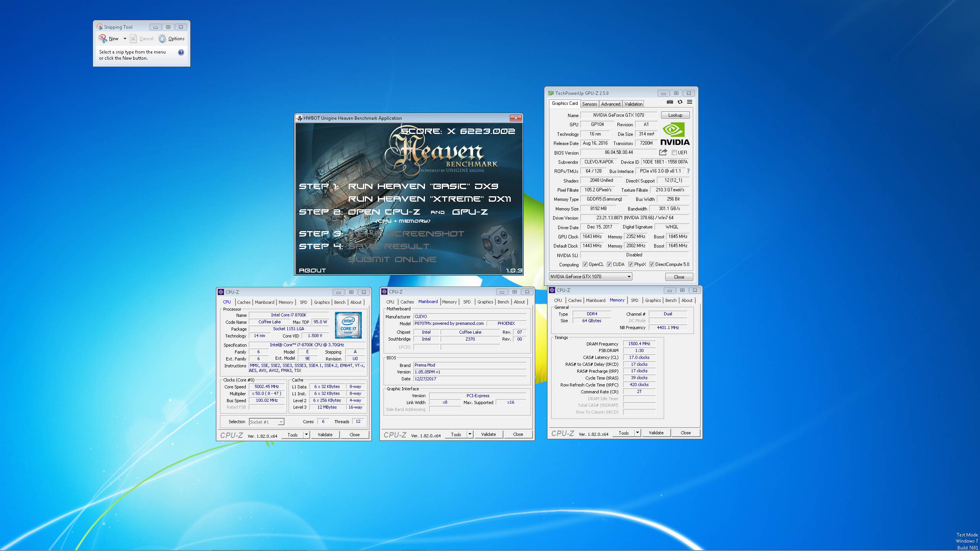The width and height of the screenshot is (980, 551).
Task: Expand Tools dropdown arrow in CPU-Z CPU window
Action: click(306, 435)
